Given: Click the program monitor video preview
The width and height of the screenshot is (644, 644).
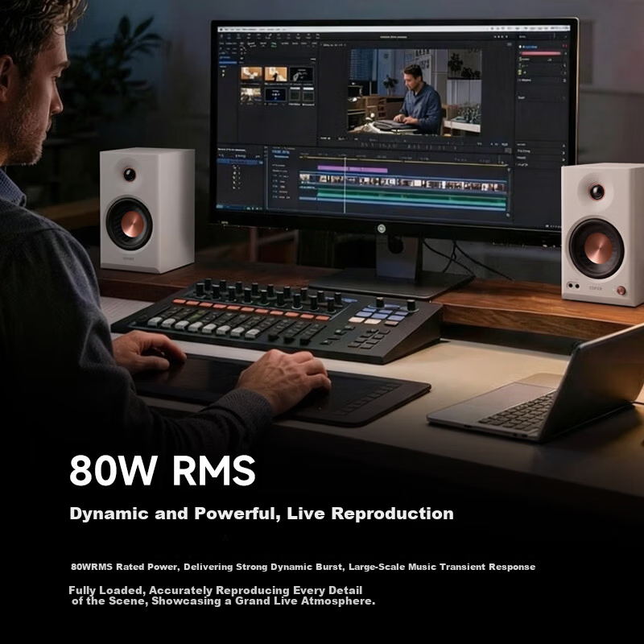Looking at the screenshot, I should [415, 91].
